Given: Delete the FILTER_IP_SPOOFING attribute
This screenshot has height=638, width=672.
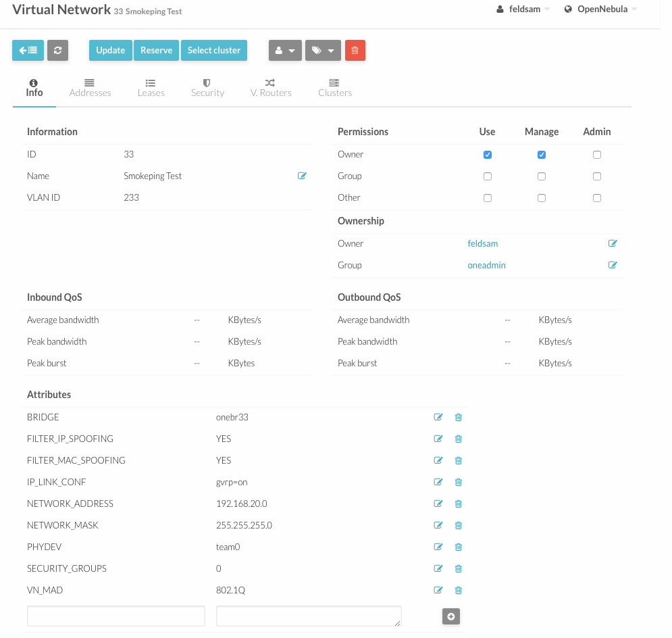Looking at the screenshot, I should [x=458, y=439].
